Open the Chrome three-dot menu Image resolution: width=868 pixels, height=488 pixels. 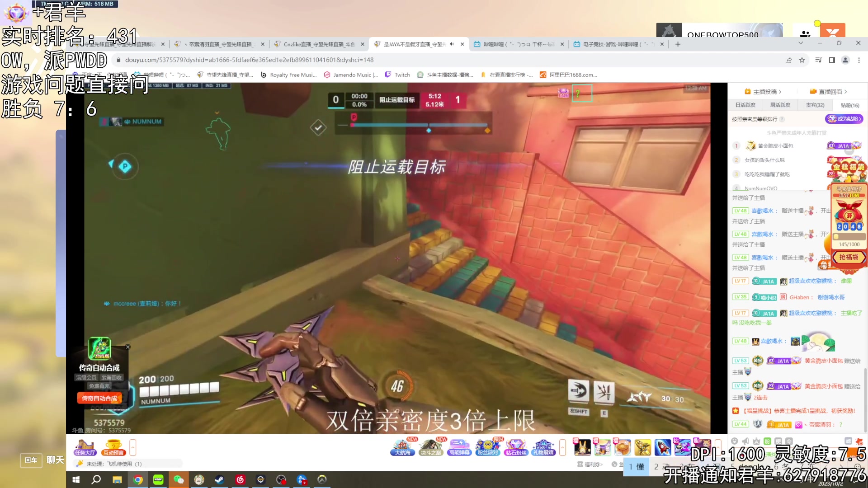point(859,60)
